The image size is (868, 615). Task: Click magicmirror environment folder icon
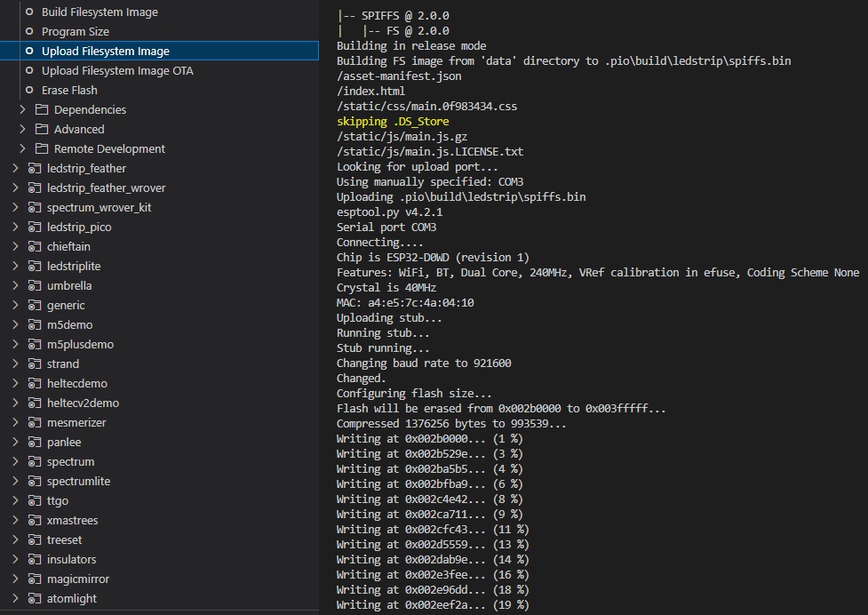[x=35, y=579]
